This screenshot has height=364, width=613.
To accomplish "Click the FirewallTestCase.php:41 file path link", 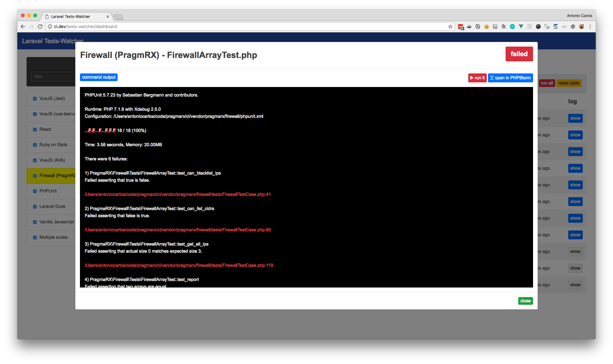I will [177, 194].
